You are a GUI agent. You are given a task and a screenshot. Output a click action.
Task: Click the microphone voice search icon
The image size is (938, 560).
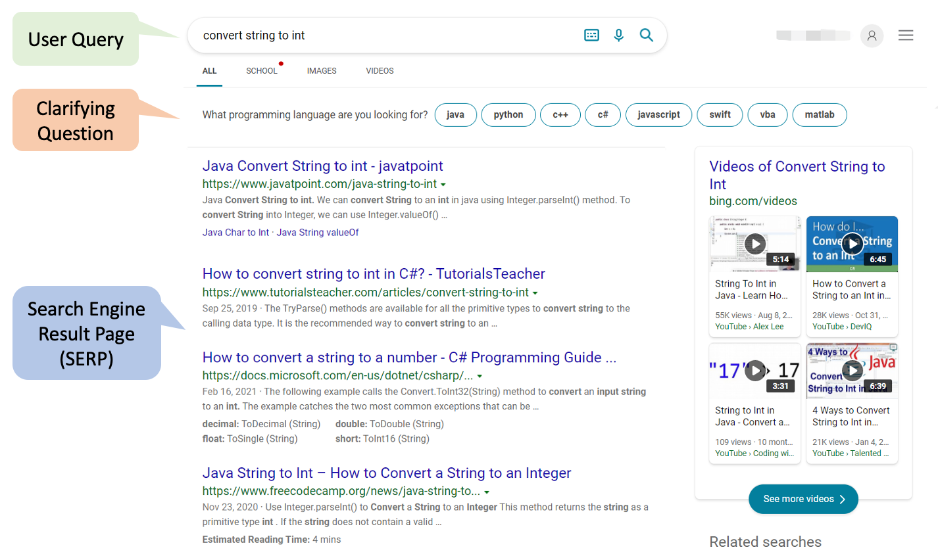[x=618, y=35]
